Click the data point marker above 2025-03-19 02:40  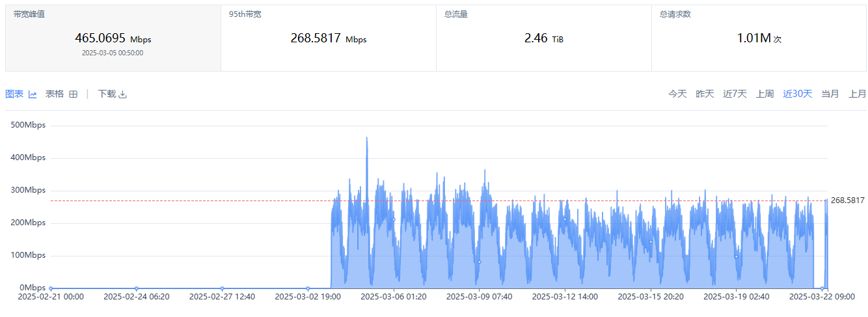[x=737, y=256]
